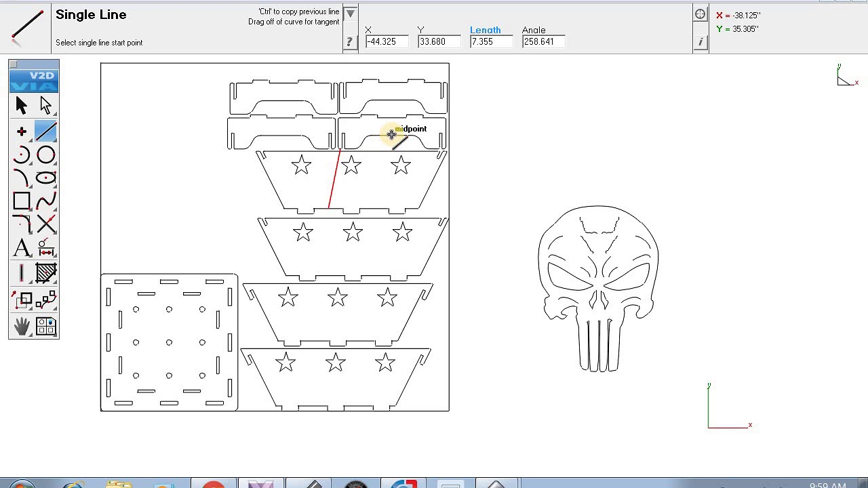This screenshot has height=488, width=868.
Task: Select the solid black Selection arrow tool
Action: click(x=21, y=105)
